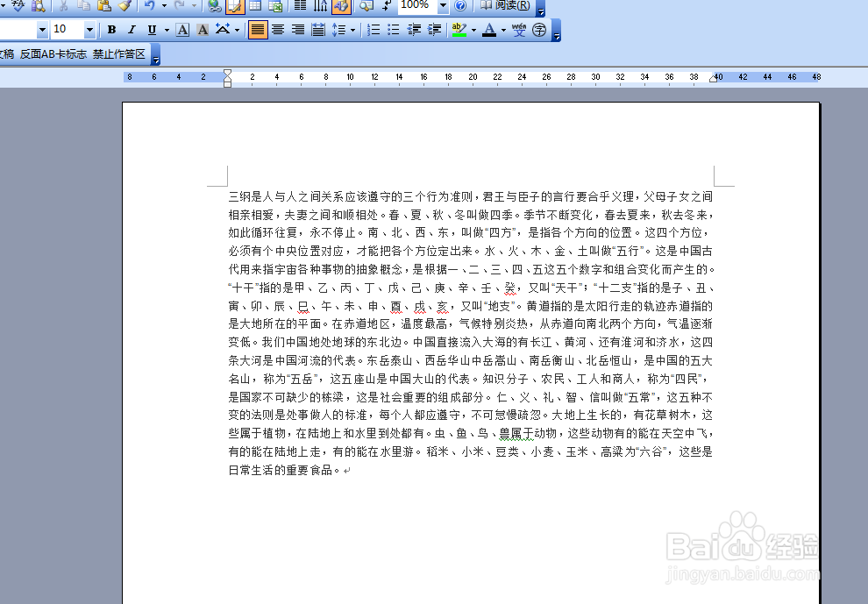Show or hide formatting marks

[387, 5]
